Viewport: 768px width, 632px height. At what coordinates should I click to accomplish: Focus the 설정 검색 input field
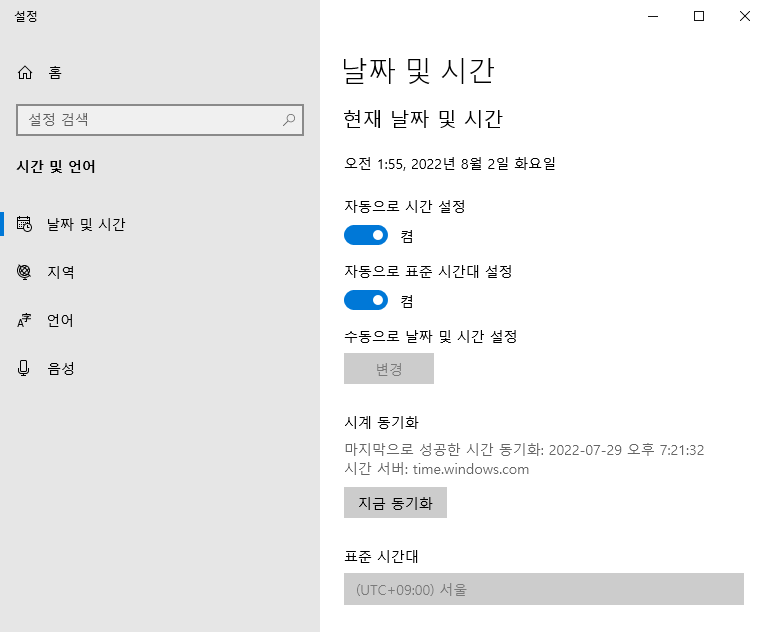pos(160,120)
